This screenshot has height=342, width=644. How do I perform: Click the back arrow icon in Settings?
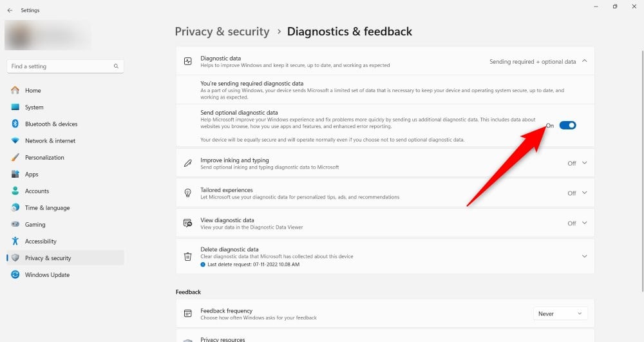10,10
